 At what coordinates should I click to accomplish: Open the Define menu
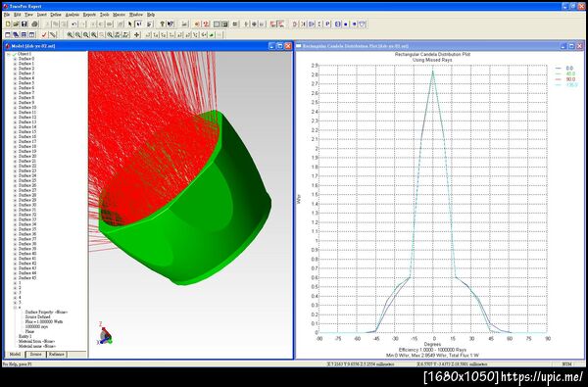tap(56, 15)
